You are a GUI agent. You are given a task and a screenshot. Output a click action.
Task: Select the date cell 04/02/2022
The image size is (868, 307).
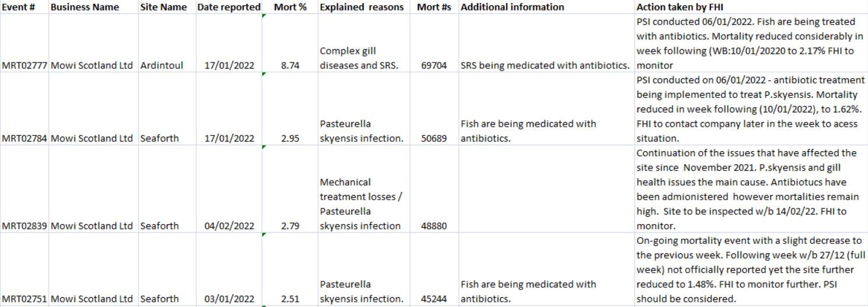[x=229, y=226]
